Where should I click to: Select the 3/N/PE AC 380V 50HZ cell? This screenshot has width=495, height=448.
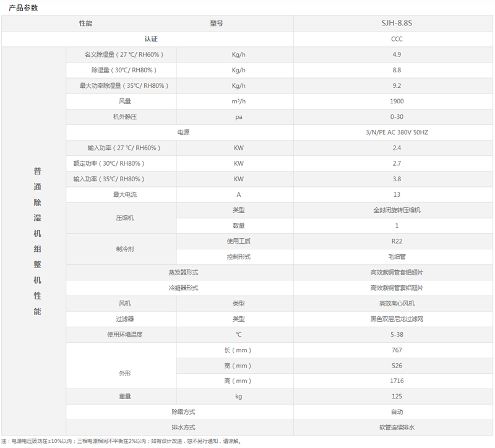pos(396,132)
